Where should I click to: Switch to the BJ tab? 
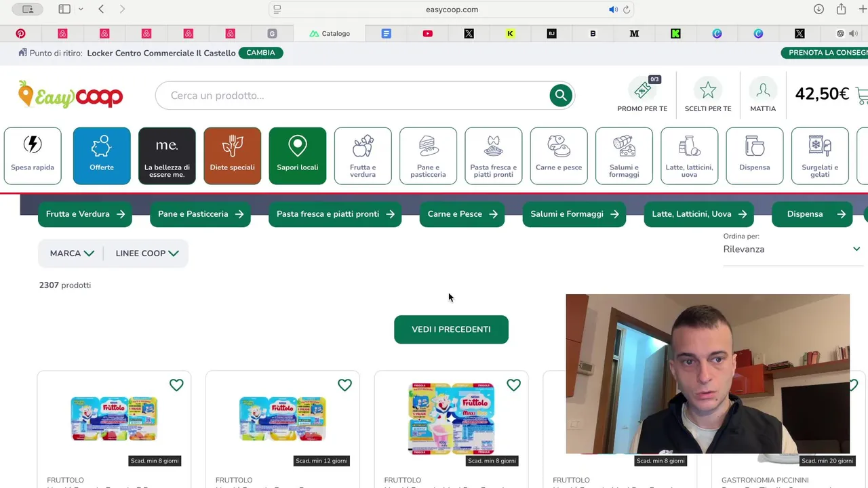click(551, 33)
